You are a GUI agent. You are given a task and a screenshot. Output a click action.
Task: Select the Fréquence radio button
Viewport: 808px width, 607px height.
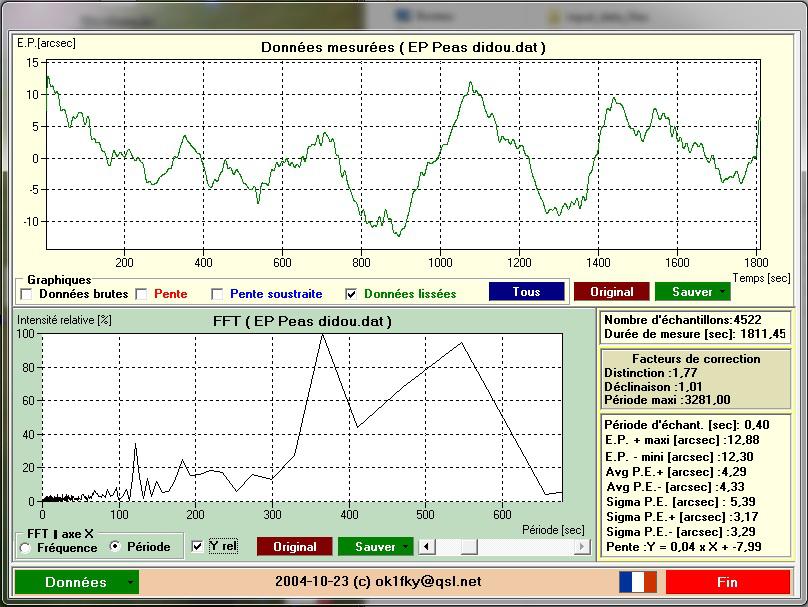[25, 548]
